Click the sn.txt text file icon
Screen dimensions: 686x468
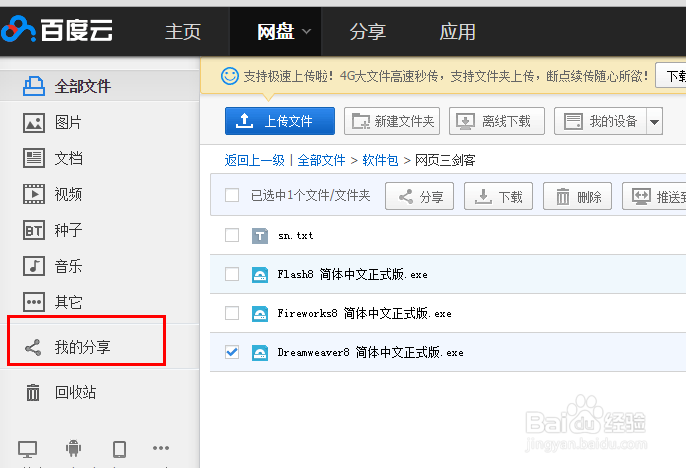(x=260, y=236)
